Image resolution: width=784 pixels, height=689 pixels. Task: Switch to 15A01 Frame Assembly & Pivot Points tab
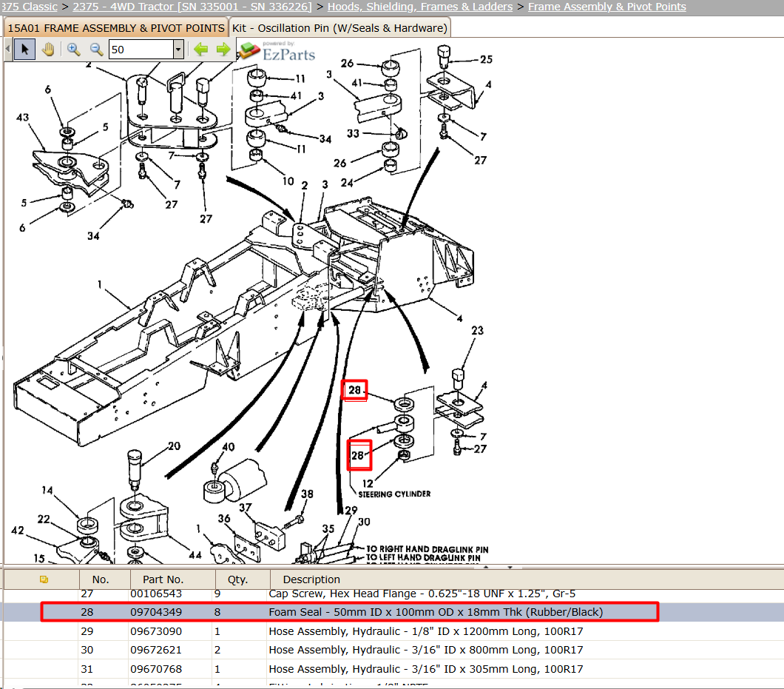[x=116, y=28]
